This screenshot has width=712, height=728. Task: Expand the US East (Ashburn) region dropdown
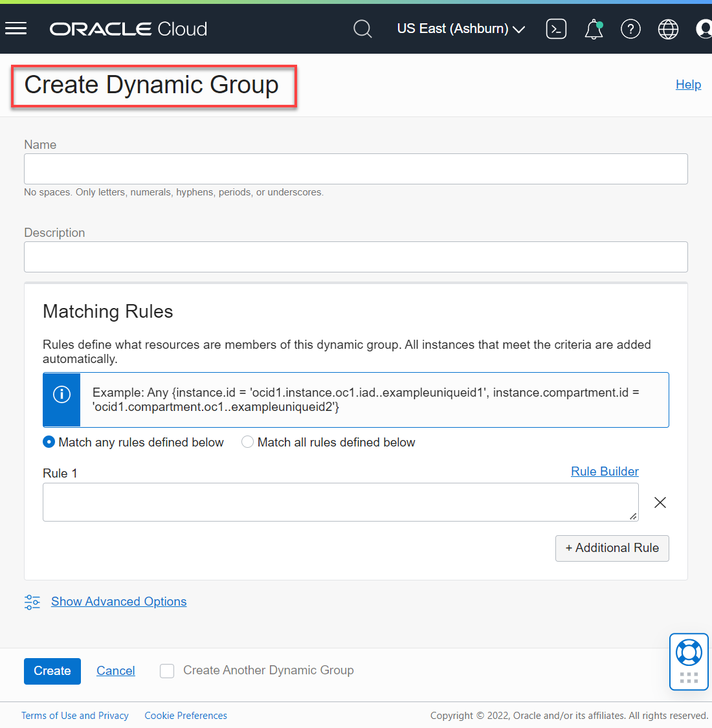pos(461,29)
